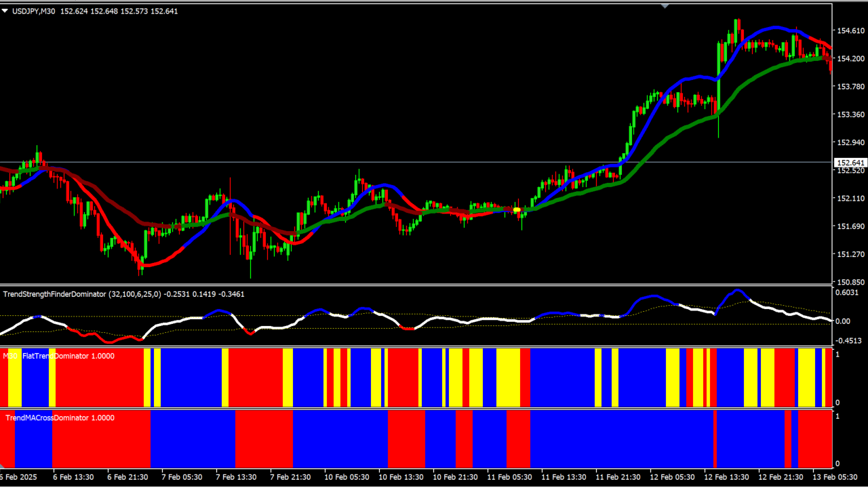Click the 11 Feb 05:30 time label
This screenshot has width=868, height=488.
509,478
